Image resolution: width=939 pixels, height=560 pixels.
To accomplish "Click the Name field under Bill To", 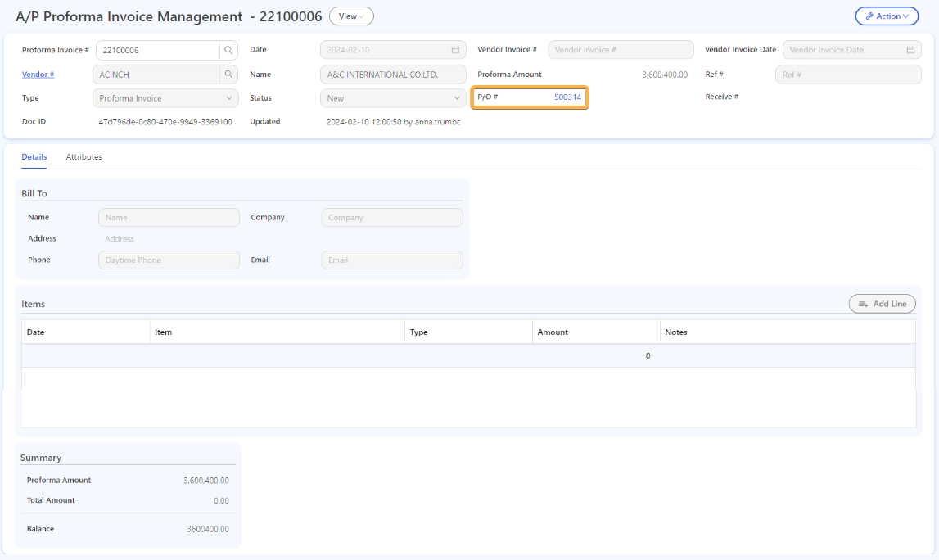I will click(x=169, y=217).
